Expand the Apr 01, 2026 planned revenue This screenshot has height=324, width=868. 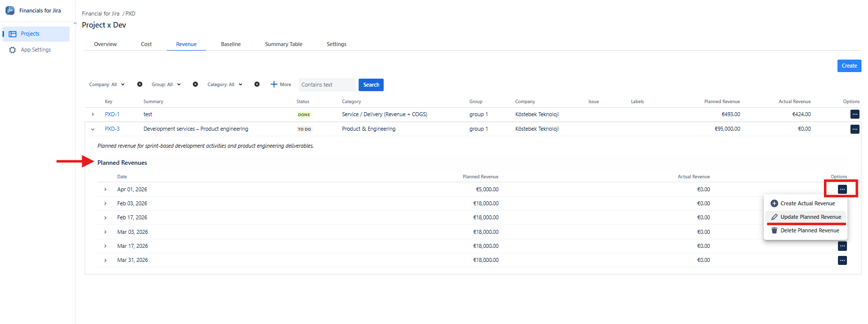[x=105, y=189]
